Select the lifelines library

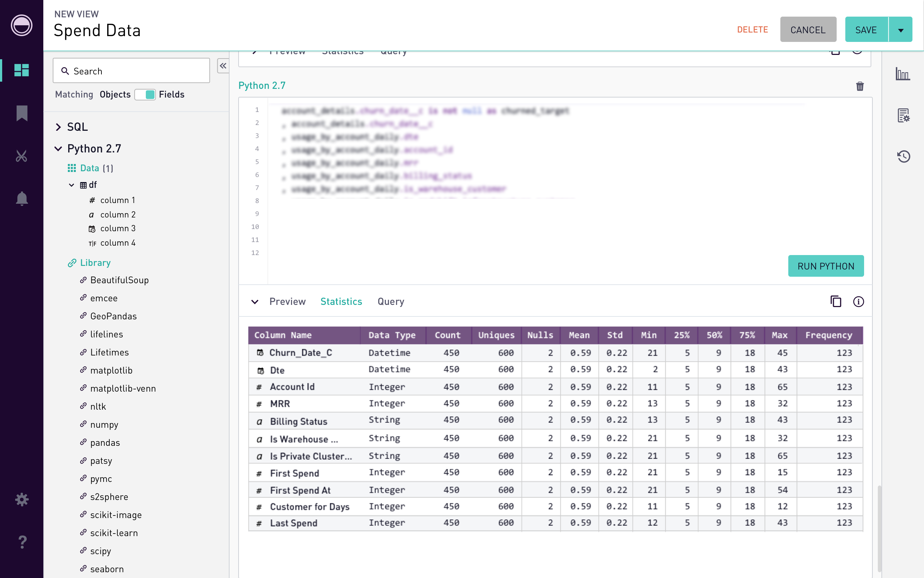coord(106,334)
